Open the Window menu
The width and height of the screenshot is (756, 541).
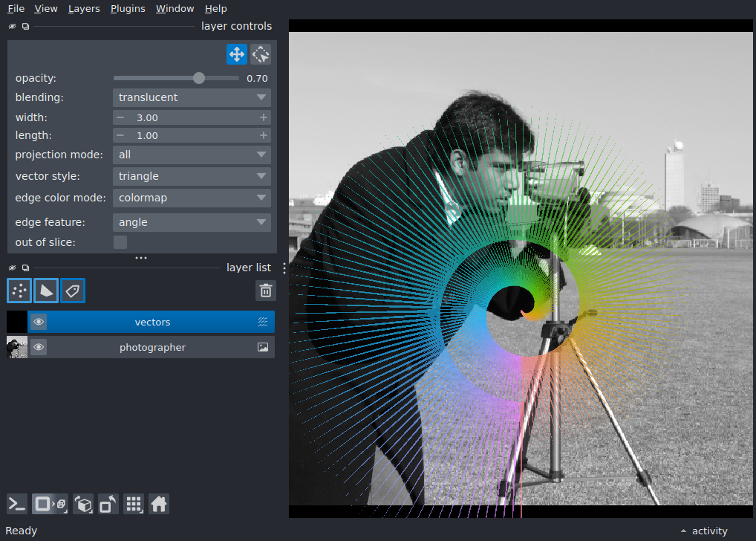pos(175,9)
